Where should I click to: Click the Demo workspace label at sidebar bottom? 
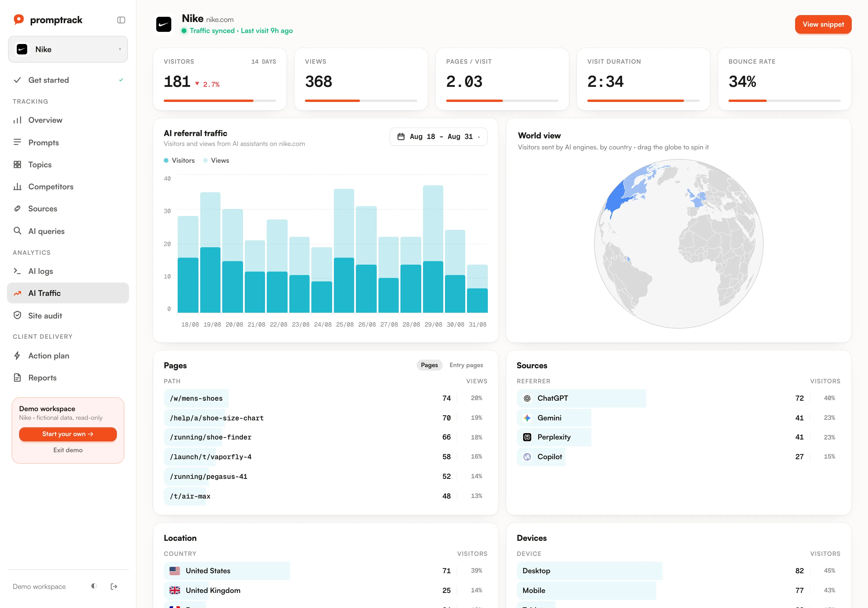(x=39, y=587)
